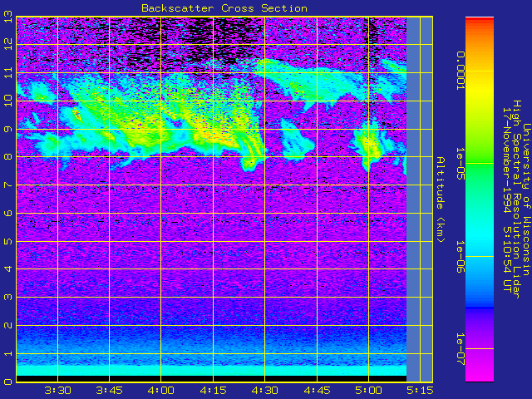
Task: Click the altitude label 0
Action: point(8,382)
